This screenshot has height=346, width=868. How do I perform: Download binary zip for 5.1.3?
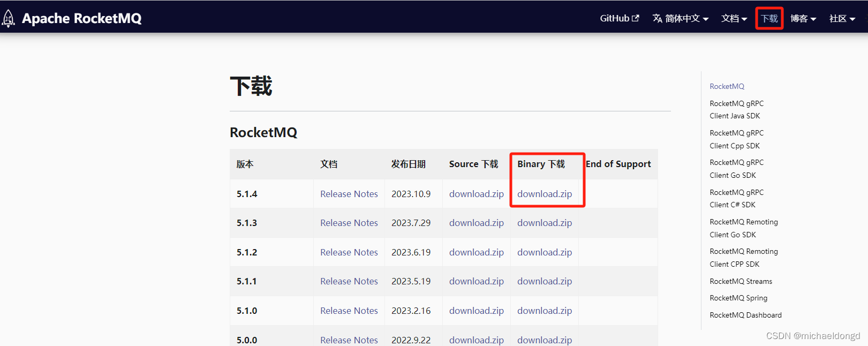pos(545,223)
